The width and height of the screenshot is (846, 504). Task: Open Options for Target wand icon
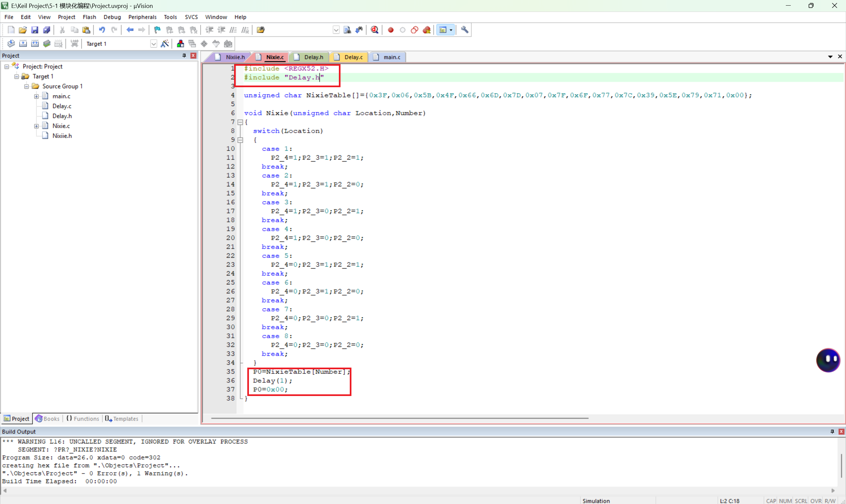(165, 44)
